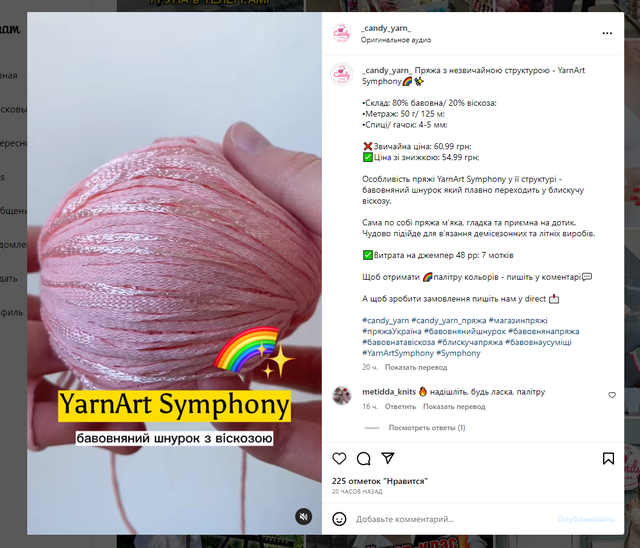640x548 pixels.
Task: Open comments with the speech bubble icon
Action: (x=363, y=459)
